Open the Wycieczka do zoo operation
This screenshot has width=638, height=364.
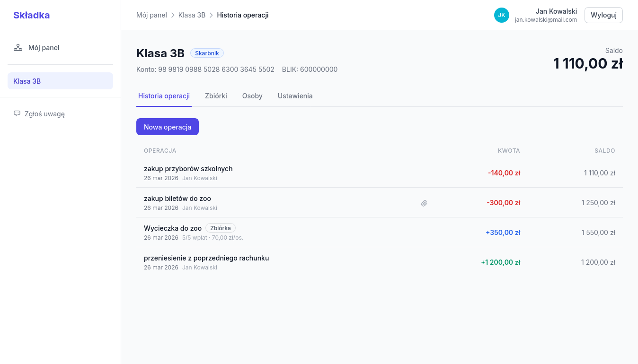pos(173,228)
